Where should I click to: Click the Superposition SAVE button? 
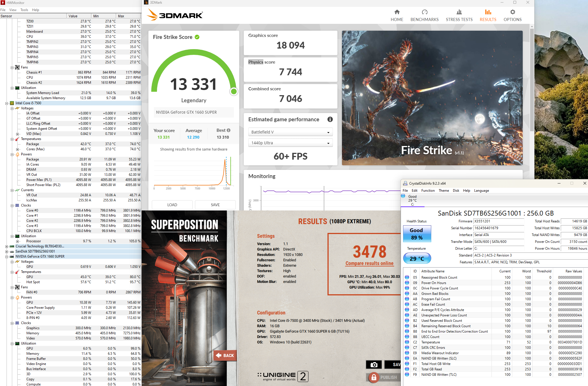pyautogui.click(x=393, y=364)
